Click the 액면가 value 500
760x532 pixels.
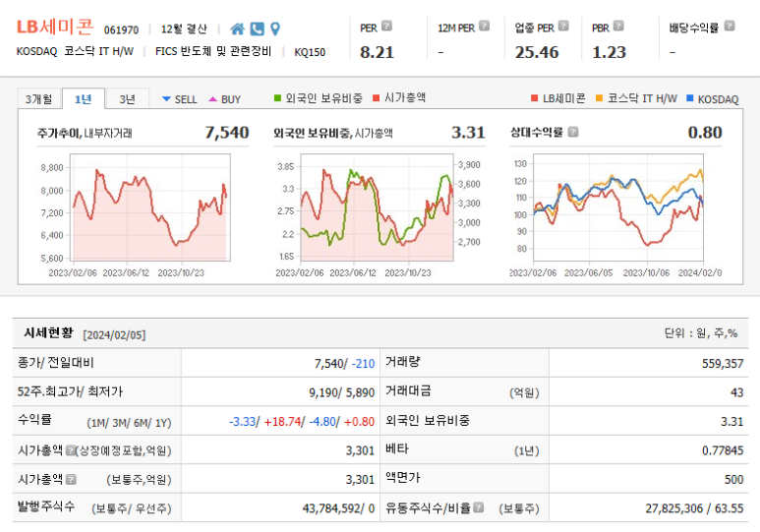[733, 480]
